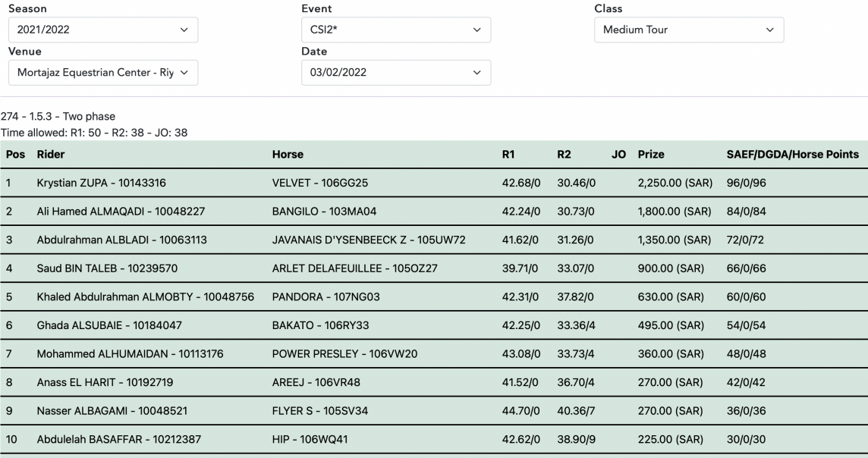The image size is (868, 458).
Task: Click the R1 time 42.68/0
Action: point(521,183)
